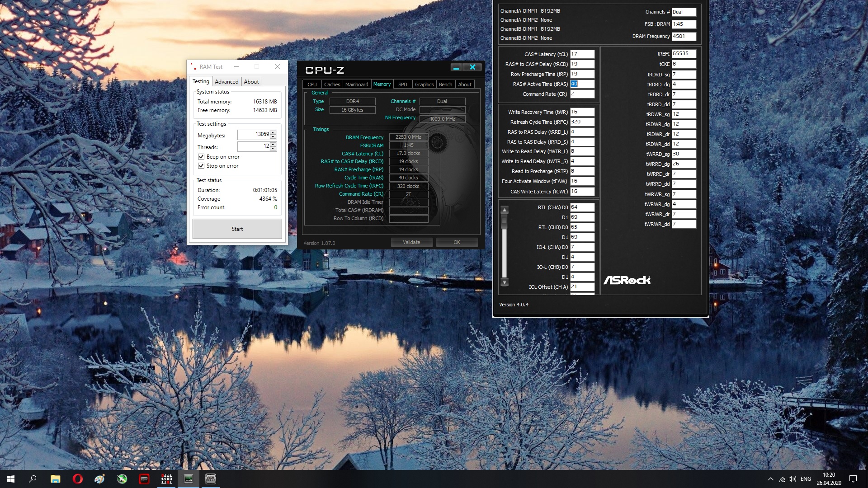Open the Opera browser from taskbar
Image resolution: width=868 pixels, height=488 pixels.
[x=77, y=479]
